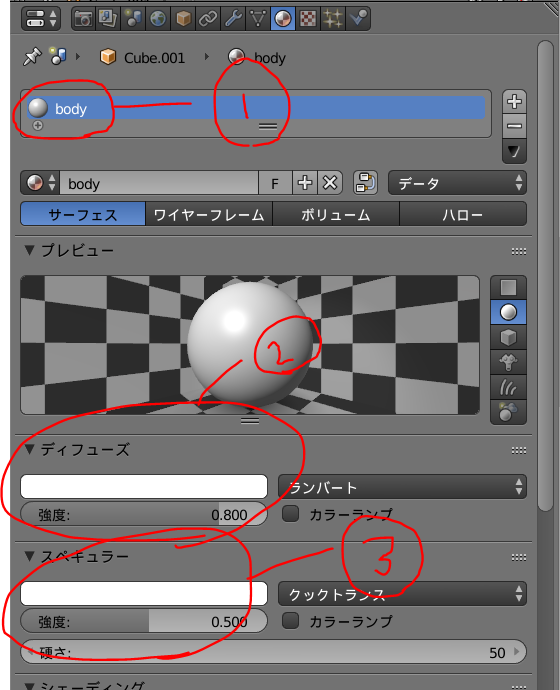560x690 pixels.
Task: Click the 硬さ hardness 50 field
Action: [274, 652]
